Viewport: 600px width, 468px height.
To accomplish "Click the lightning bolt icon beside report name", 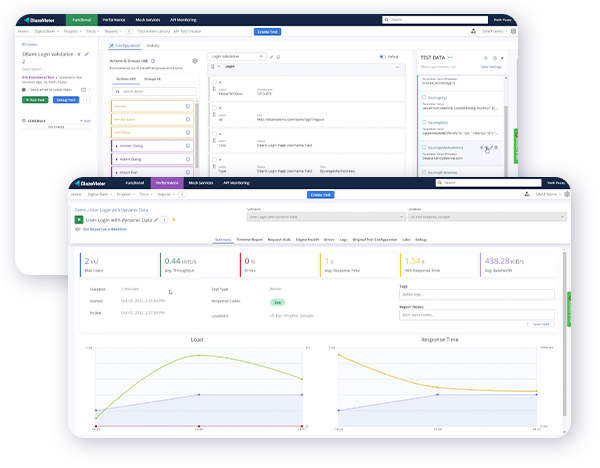I will pos(174,220).
